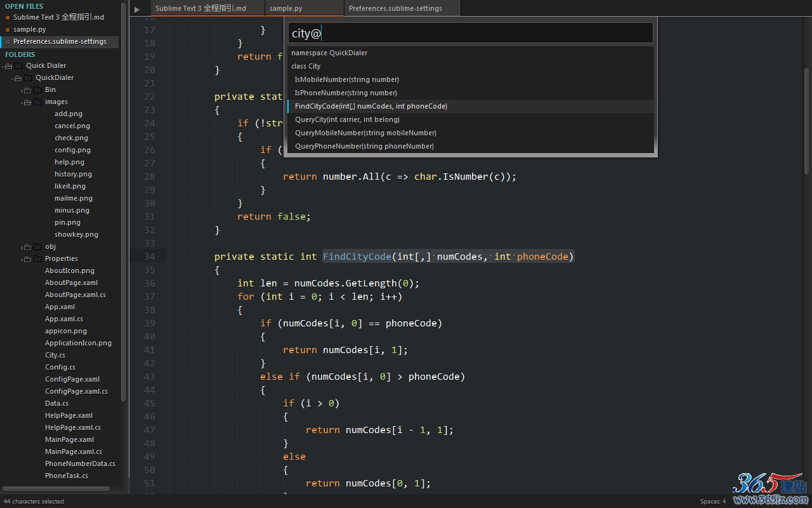Screen dimensions: 812x508
Task: Choose QueryMobileNumber(string mobileNumber) symbol
Action: [470, 133]
